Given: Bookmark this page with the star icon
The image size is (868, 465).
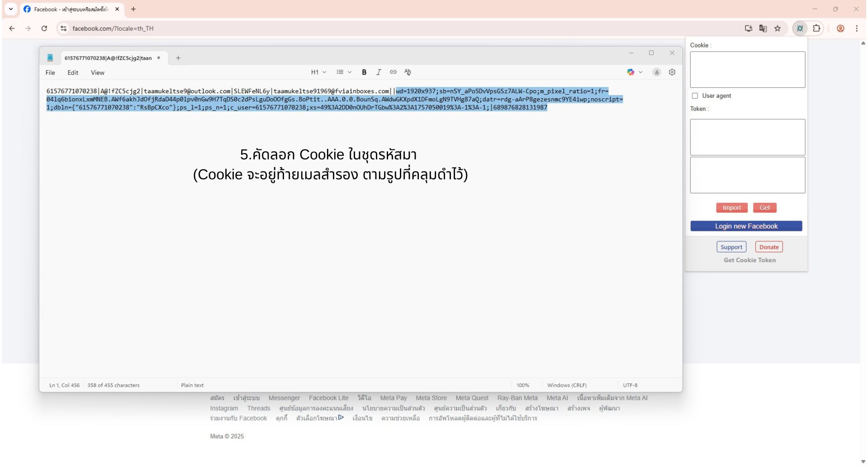Looking at the screenshot, I should pyautogui.click(x=777, y=29).
